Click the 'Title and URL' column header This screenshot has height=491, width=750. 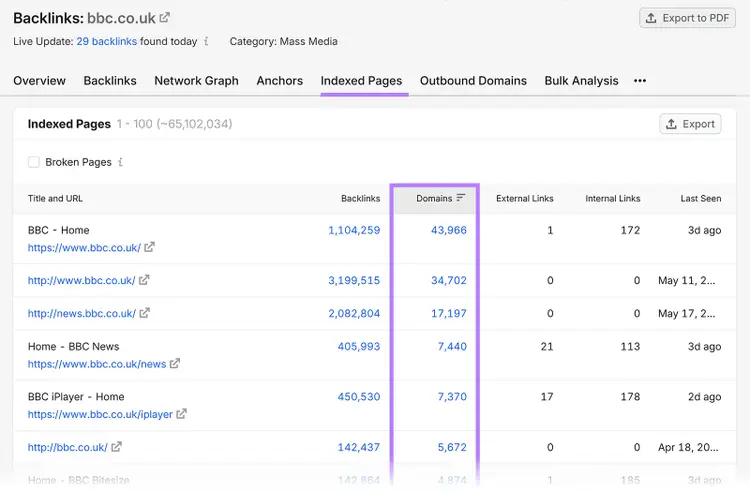[55, 198]
